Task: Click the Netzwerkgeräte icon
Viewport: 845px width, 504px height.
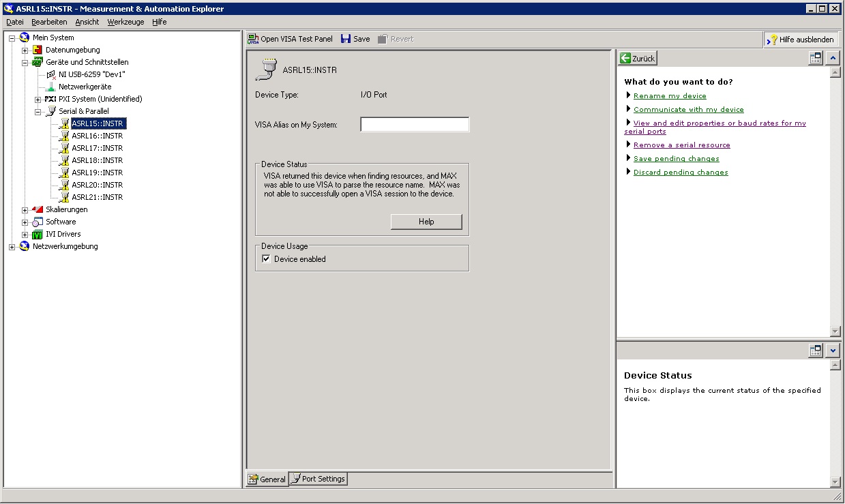Action: pos(51,87)
